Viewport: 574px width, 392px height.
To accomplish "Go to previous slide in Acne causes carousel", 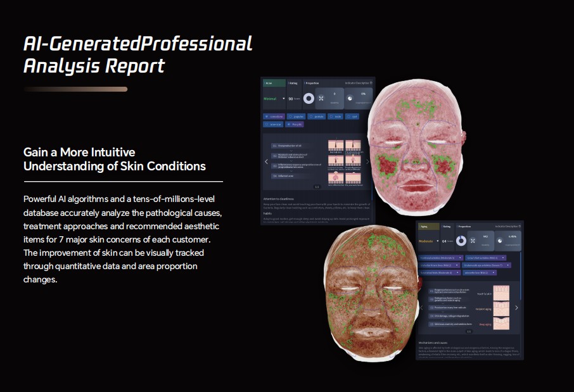I will (x=266, y=161).
